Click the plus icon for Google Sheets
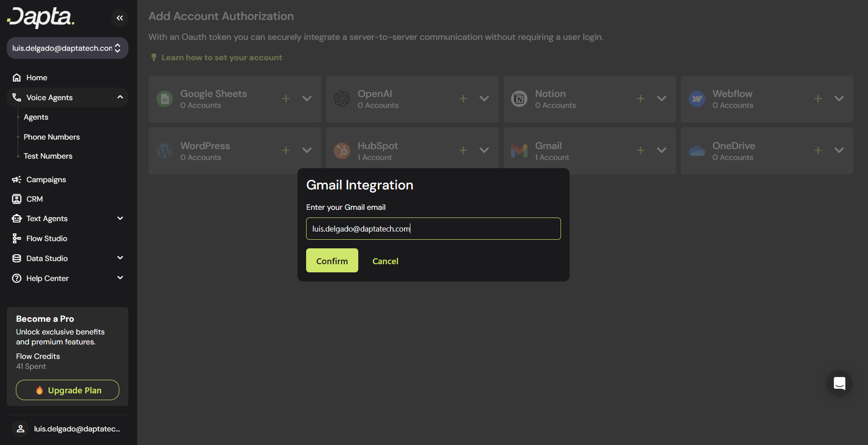The height and width of the screenshot is (445, 868). 286,99
